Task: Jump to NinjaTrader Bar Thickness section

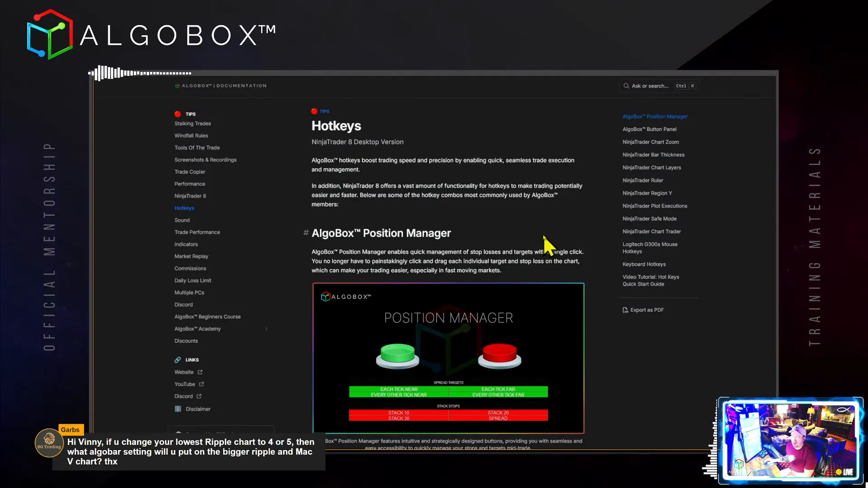Action: (x=653, y=155)
